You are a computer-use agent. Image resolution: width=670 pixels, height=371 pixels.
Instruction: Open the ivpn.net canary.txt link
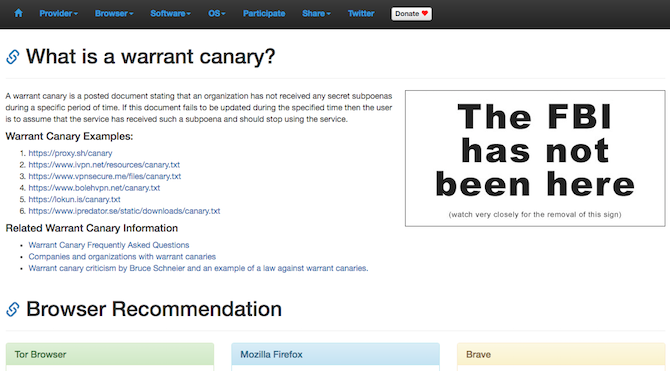pyautogui.click(x=104, y=165)
